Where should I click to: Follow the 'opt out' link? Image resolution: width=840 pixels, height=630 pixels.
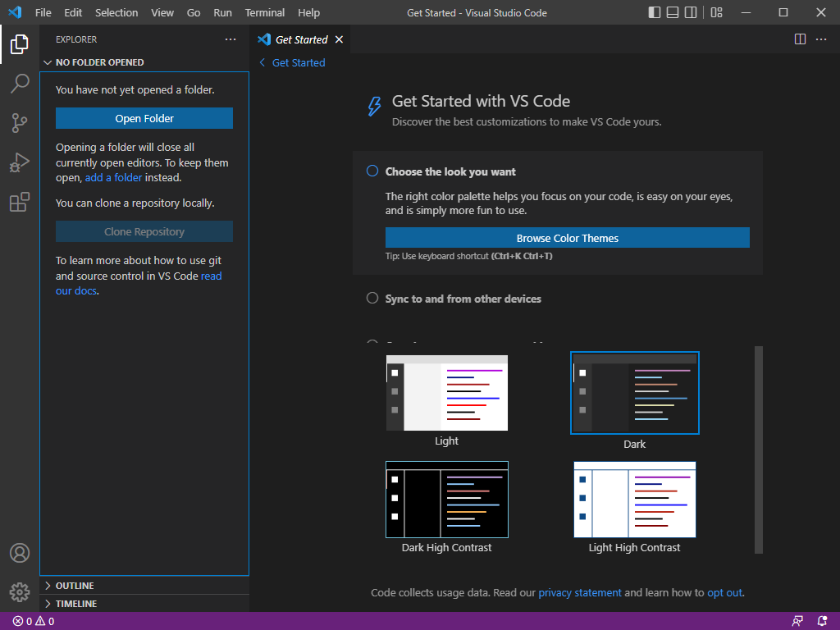coord(724,592)
